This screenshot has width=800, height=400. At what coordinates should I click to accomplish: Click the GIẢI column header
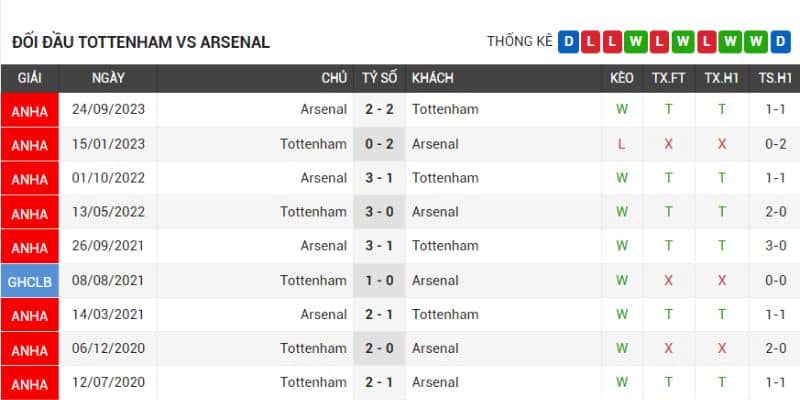30,78
